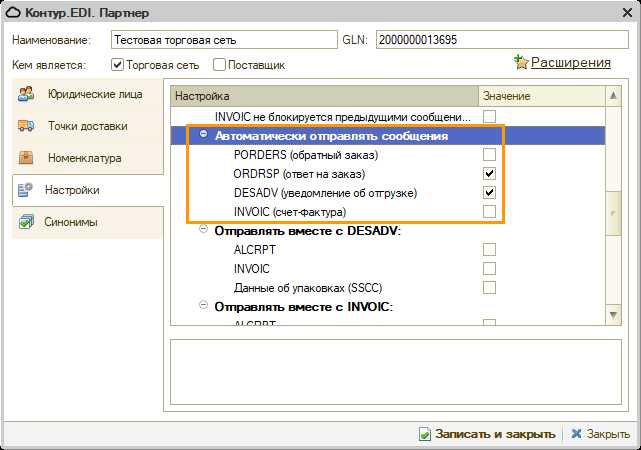The image size is (641, 450).
Task: Close the Контур.EDI Партнер window
Action: pos(627,13)
